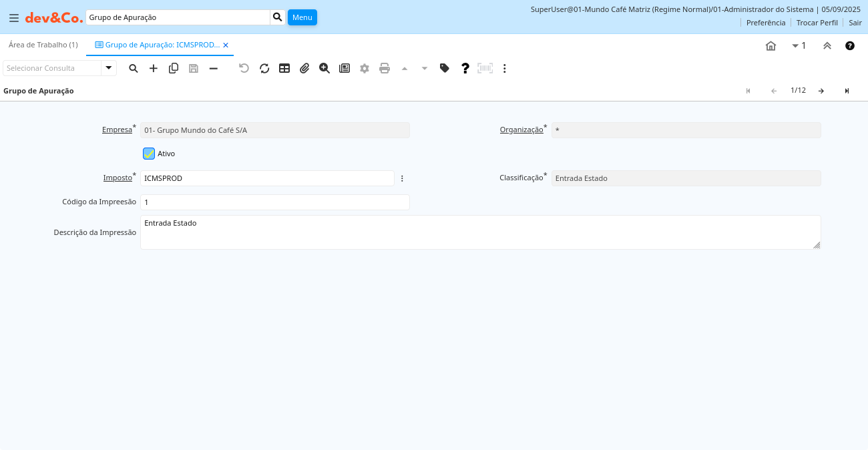Viewport: 868px width, 450px height.
Task: Click the Copy Record toolbar icon
Action: coord(174,68)
